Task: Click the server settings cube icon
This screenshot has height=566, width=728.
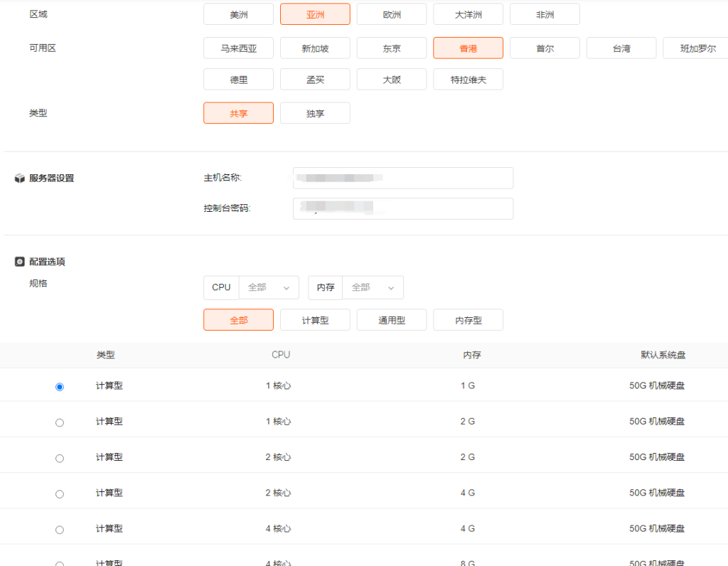Action: 20,178
